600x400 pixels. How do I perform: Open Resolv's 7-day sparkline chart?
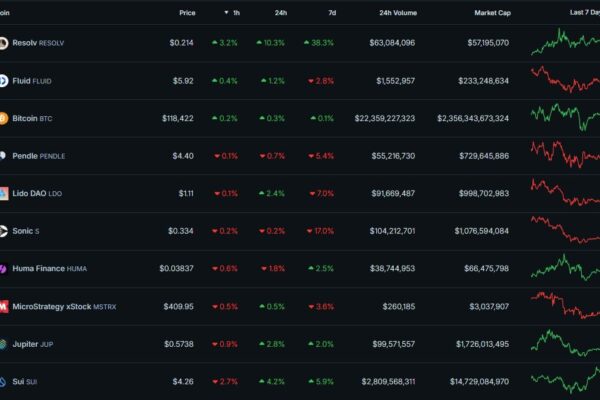[x=565, y=42]
